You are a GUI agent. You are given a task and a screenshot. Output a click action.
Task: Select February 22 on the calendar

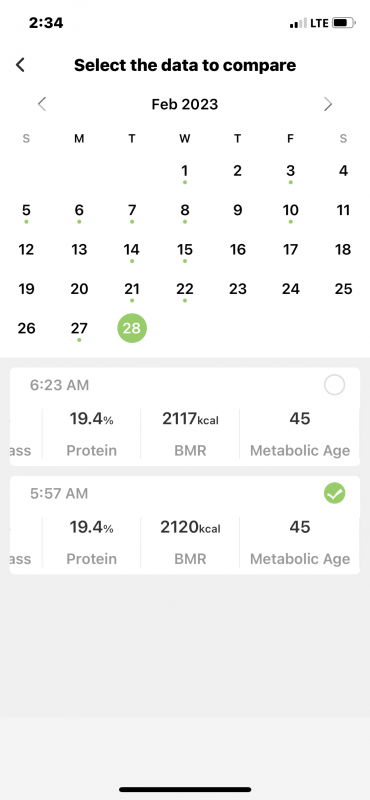(x=185, y=289)
